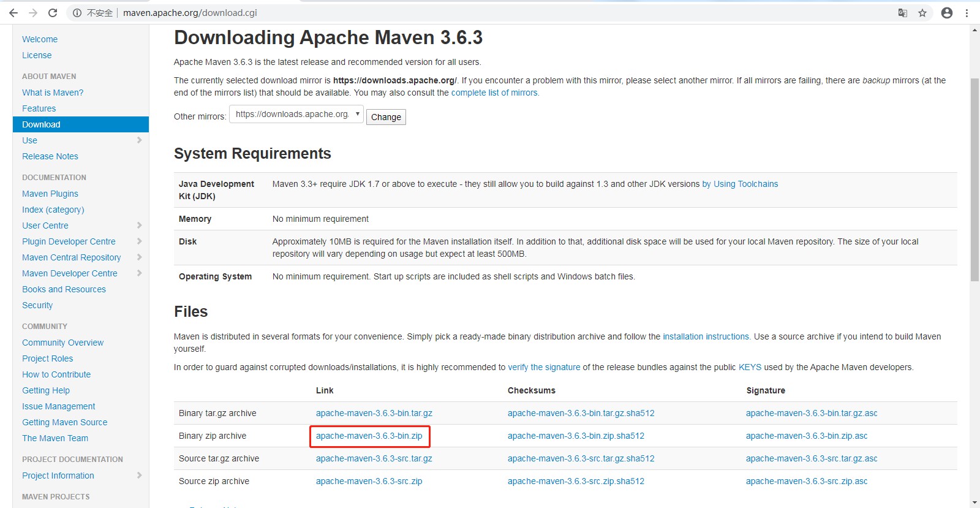
Task: Click the Operating System row label
Action: 215,276
